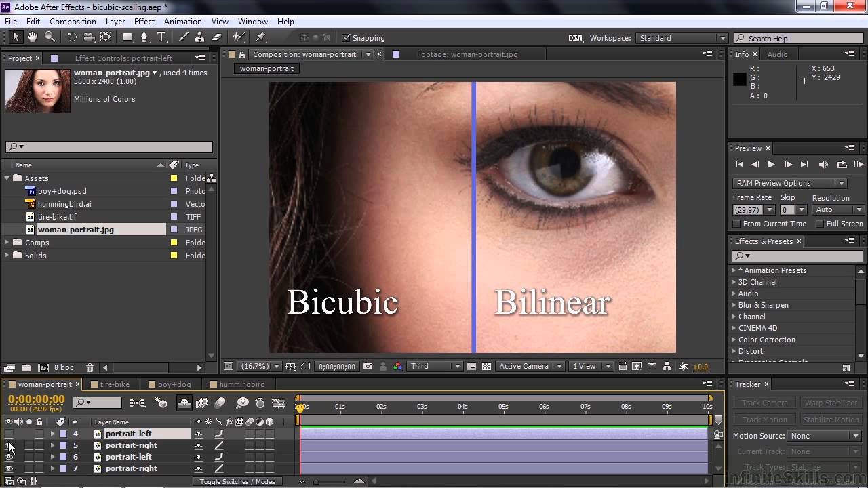Screen dimensions: 868x488
Task: Select the Selection tool in the toolbar
Action: coord(16,37)
